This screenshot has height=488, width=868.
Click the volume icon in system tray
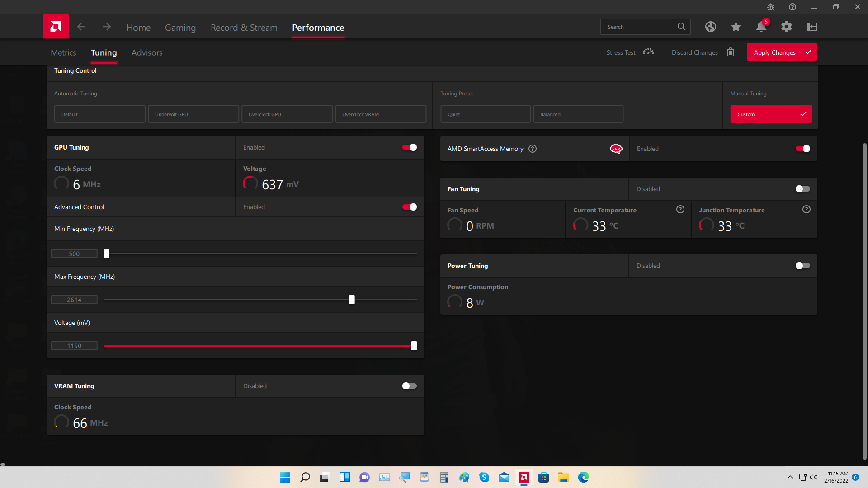coord(814,477)
